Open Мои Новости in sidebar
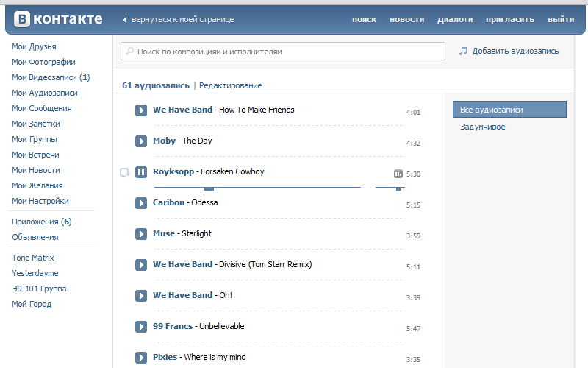Screen dimensions: 588x368 [x=35, y=170]
